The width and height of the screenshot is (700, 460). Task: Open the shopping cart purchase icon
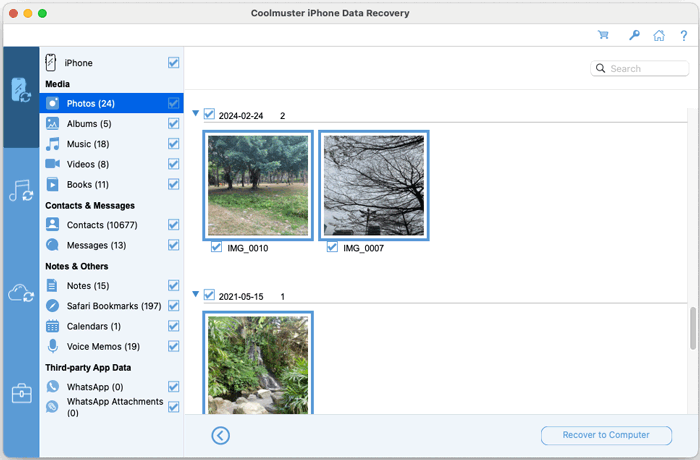pyautogui.click(x=603, y=35)
